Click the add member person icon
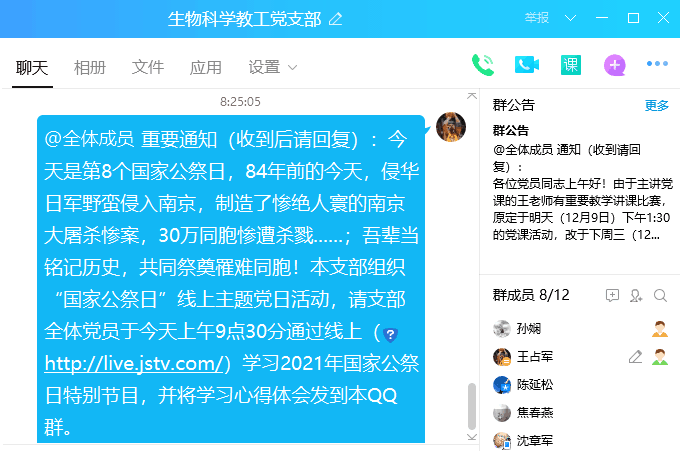 636,296
